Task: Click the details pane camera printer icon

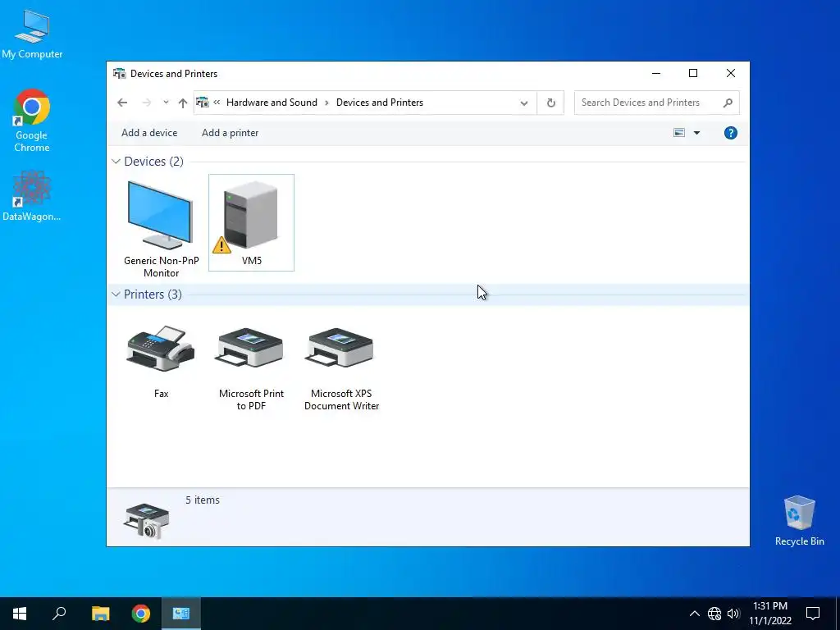Action: click(146, 519)
